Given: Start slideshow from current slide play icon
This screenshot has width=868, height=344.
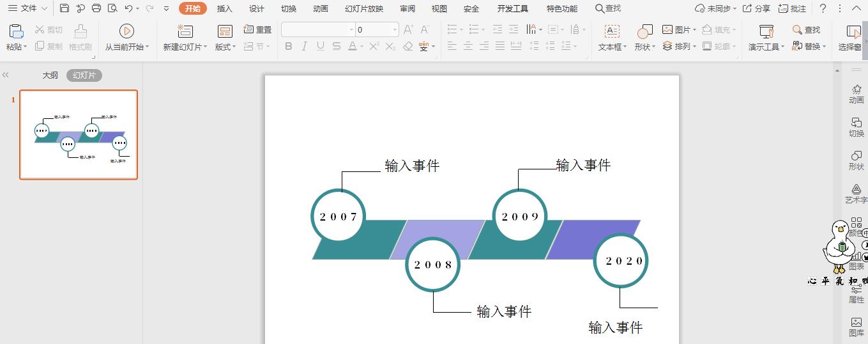Looking at the screenshot, I should (x=126, y=31).
